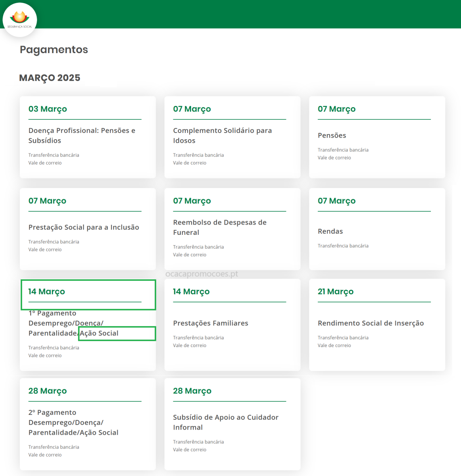Click the 21 Março date label
This screenshot has width=461, height=476.
pyautogui.click(x=336, y=292)
